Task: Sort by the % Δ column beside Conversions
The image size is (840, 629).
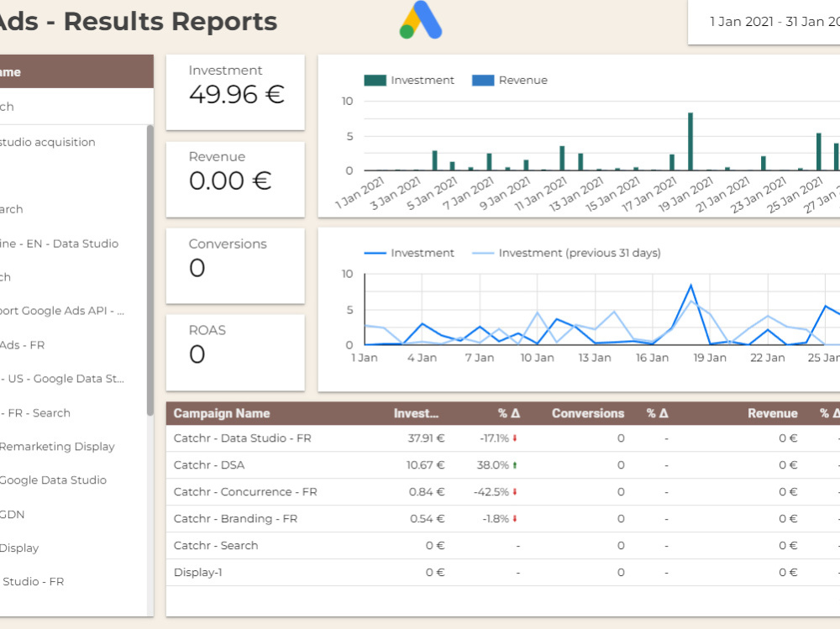Action: [658, 413]
